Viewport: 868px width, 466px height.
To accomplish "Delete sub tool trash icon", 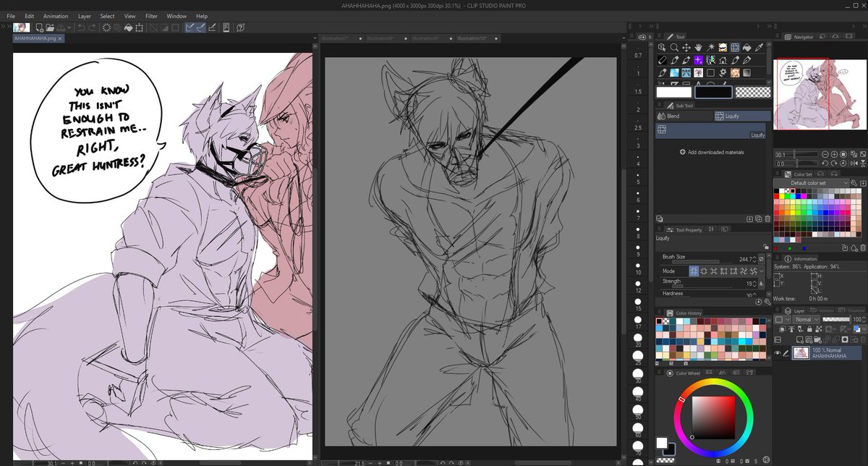I will pos(767,219).
